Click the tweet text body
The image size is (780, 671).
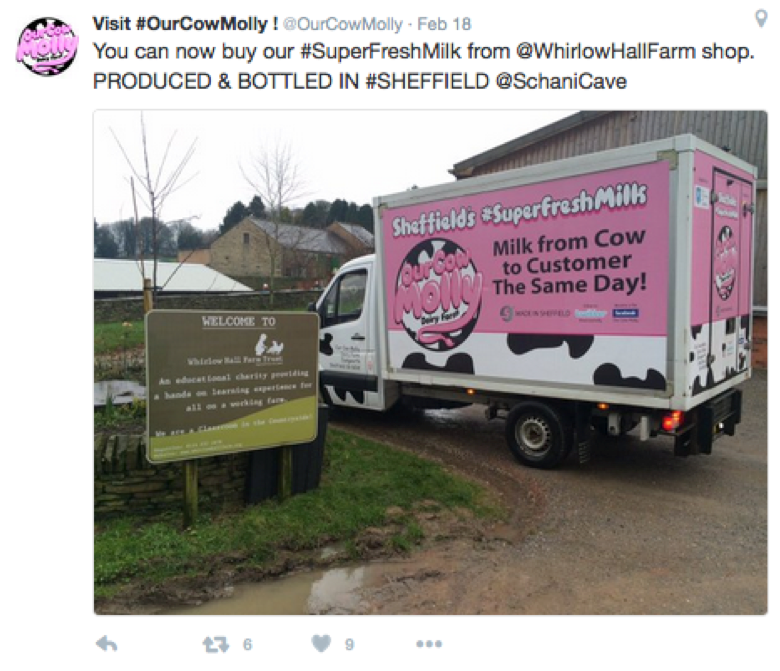coord(423,66)
